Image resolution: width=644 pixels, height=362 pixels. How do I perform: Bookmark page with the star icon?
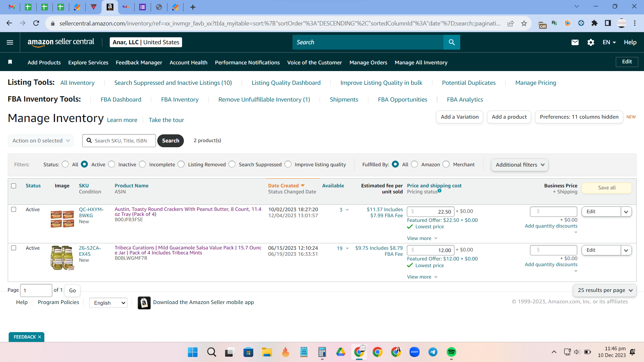(x=524, y=23)
